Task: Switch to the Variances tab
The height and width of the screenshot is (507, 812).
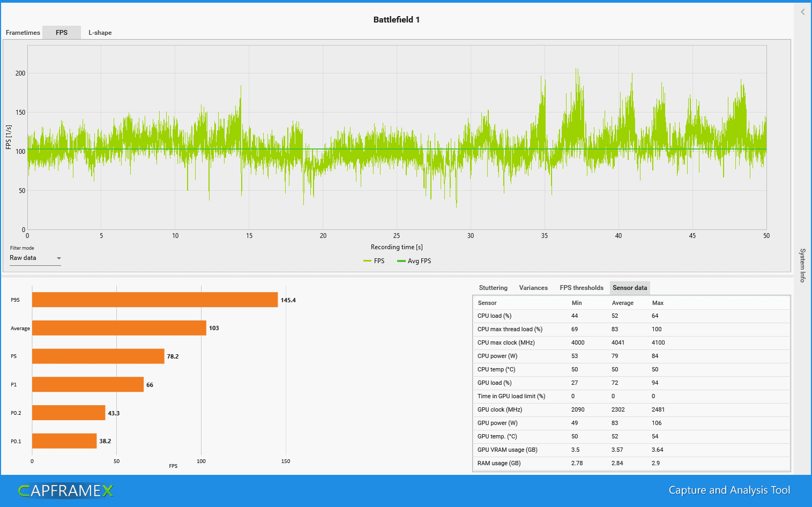Action: click(533, 288)
